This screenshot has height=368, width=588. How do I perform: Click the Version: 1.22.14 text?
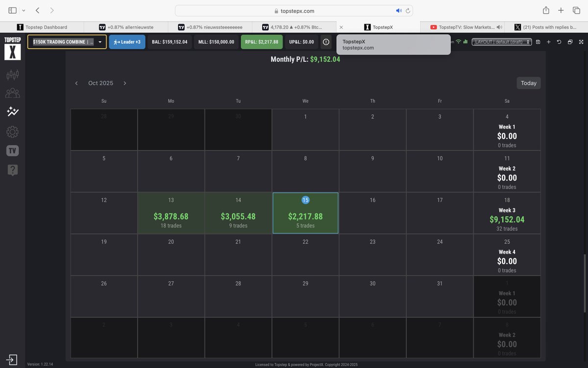pos(40,365)
